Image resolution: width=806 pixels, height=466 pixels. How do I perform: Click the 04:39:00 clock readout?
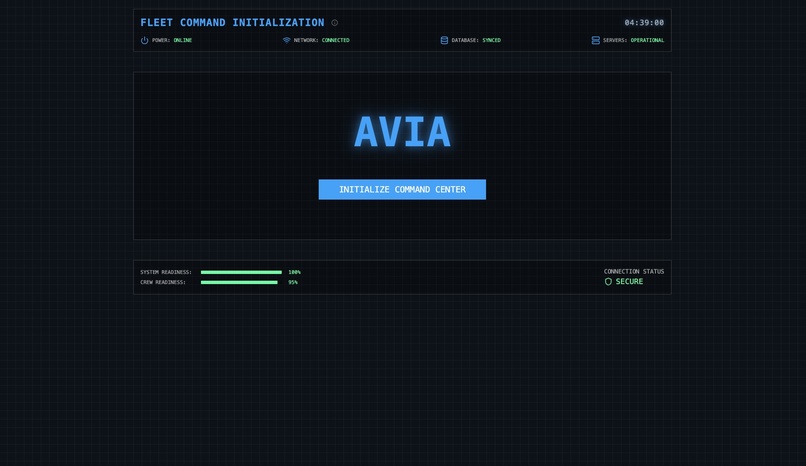[x=644, y=23]
